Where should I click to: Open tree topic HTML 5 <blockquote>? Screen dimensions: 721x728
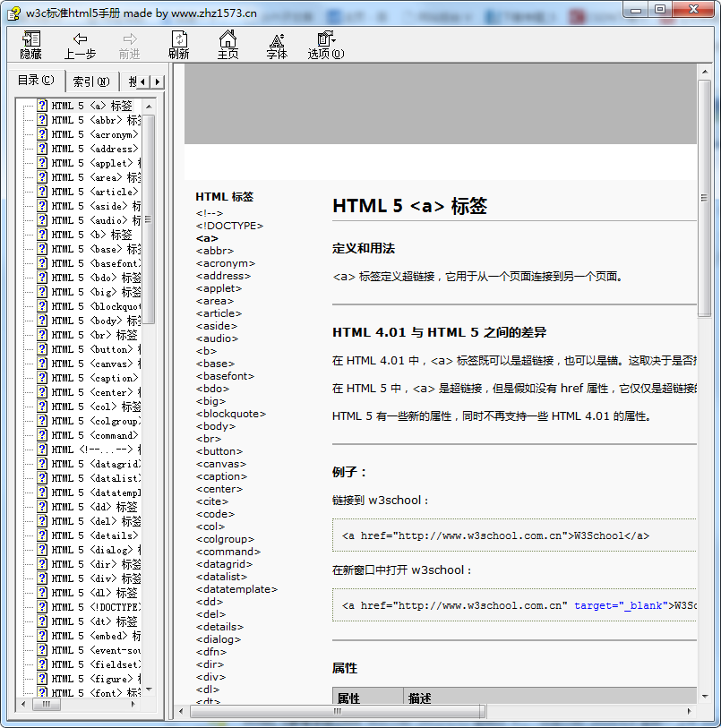(x=95, y=306)
